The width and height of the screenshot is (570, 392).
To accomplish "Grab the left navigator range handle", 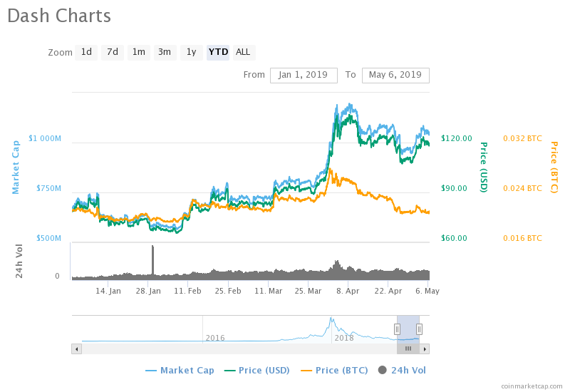I will pyautogui.click(x=397, y=329).
